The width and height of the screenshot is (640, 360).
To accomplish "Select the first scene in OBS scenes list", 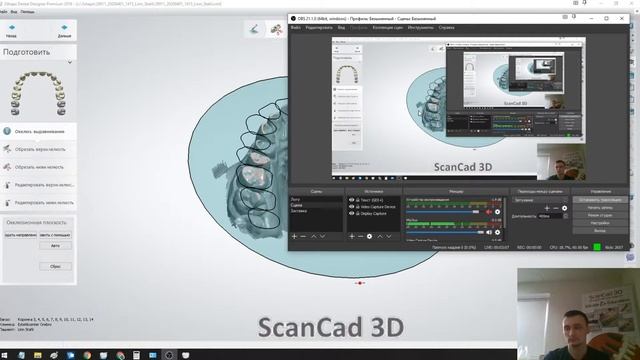I will coord(316,200).
